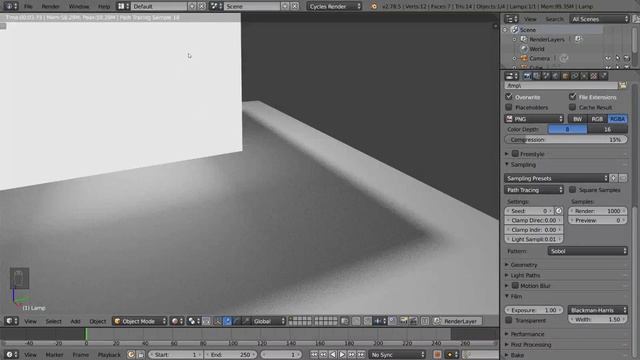
Task: Toggle Camera visibility eye icon
Action: click(x=608, y=58)
